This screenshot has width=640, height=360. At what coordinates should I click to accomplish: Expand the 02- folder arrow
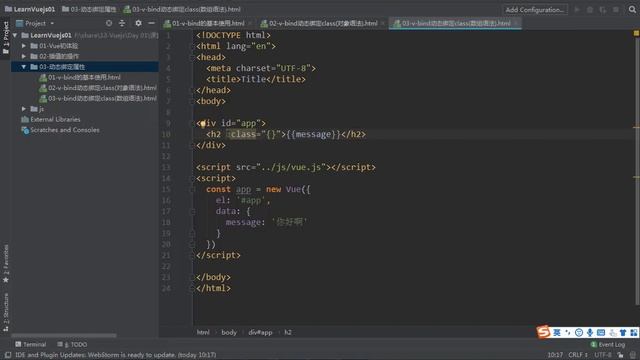pyautogui.click(x=24, y=56)
